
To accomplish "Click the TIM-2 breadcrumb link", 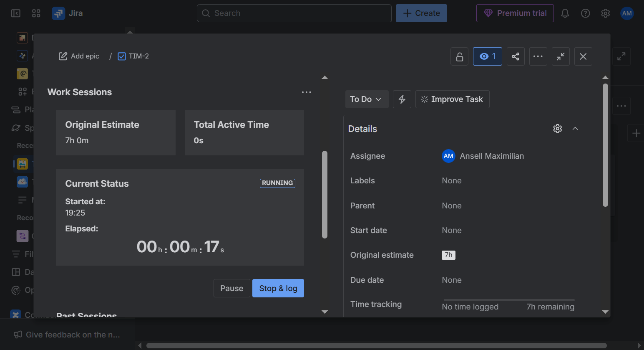I will point(138,56).
